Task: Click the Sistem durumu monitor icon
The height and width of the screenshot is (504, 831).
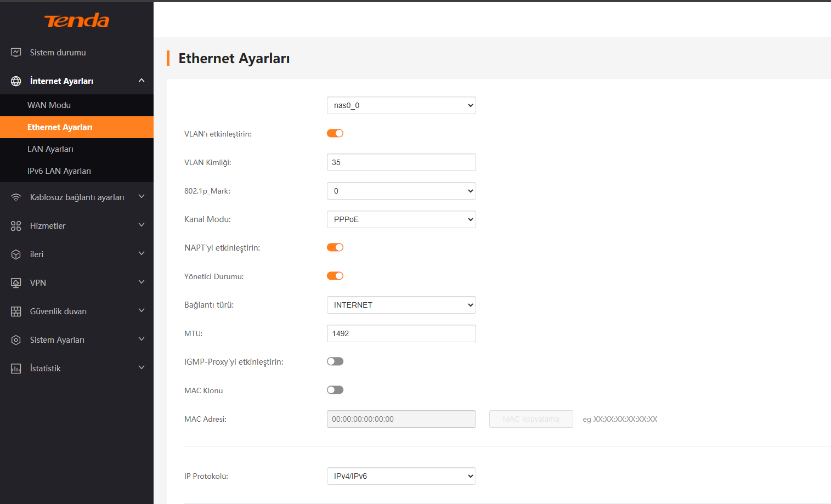Action: [16, 53]
